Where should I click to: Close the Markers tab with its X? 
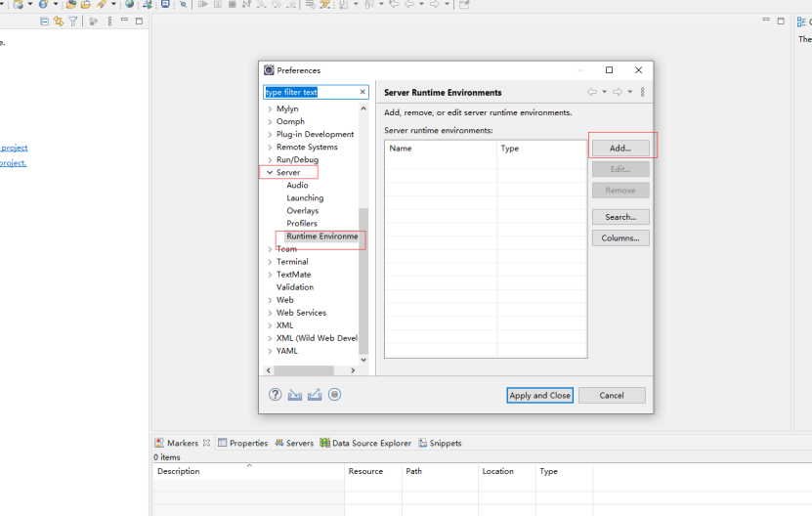click(206, 443)
